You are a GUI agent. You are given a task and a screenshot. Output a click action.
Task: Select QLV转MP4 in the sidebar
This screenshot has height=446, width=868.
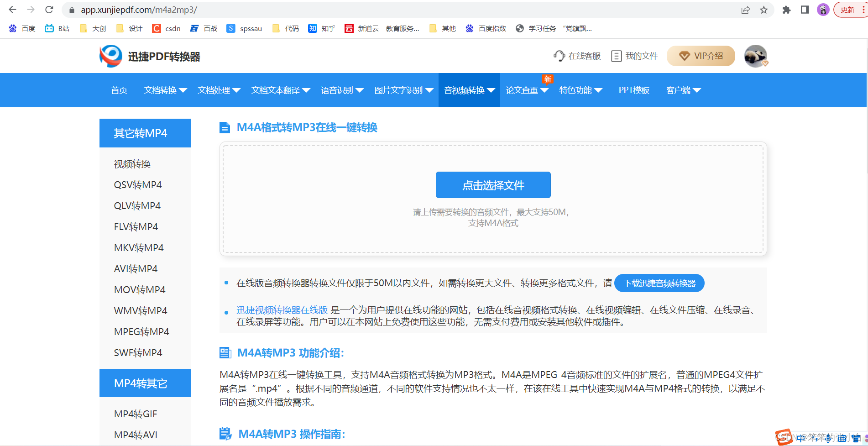(137, 206)
